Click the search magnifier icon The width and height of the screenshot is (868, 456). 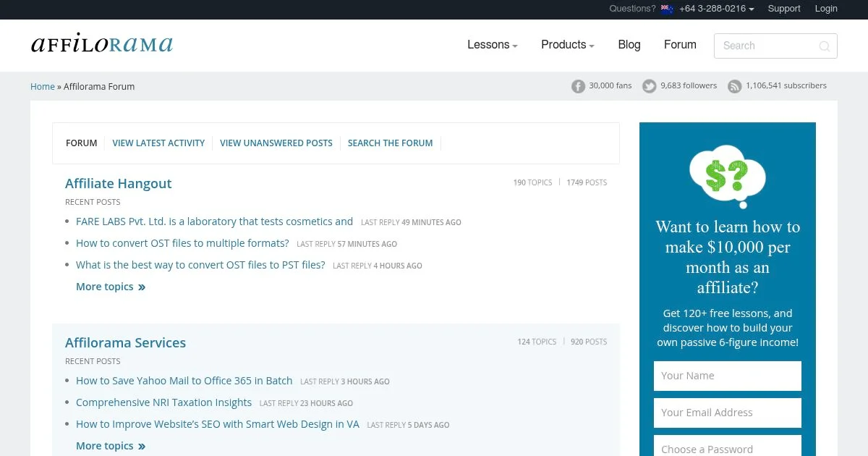coord(824,46)
